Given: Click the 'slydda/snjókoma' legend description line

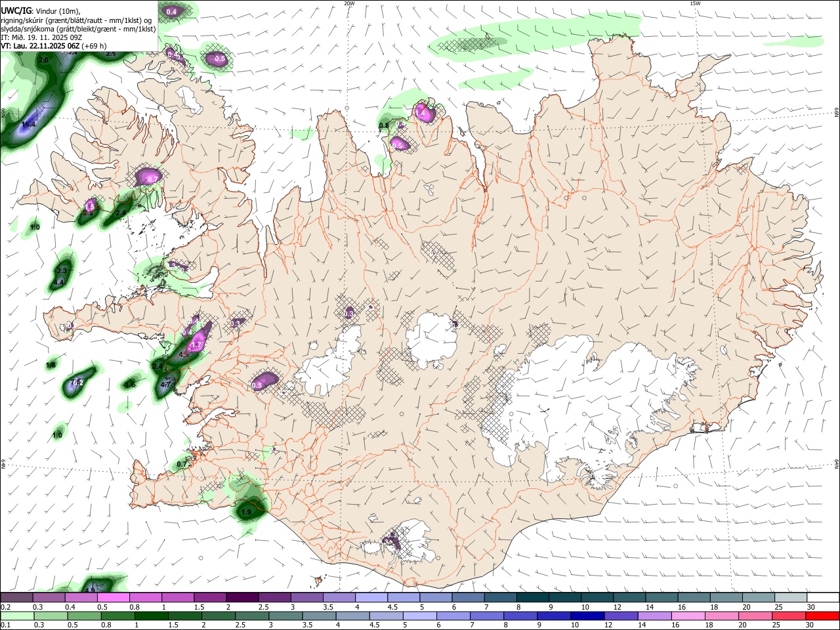Looking at the screenshot, I should 78,29.
